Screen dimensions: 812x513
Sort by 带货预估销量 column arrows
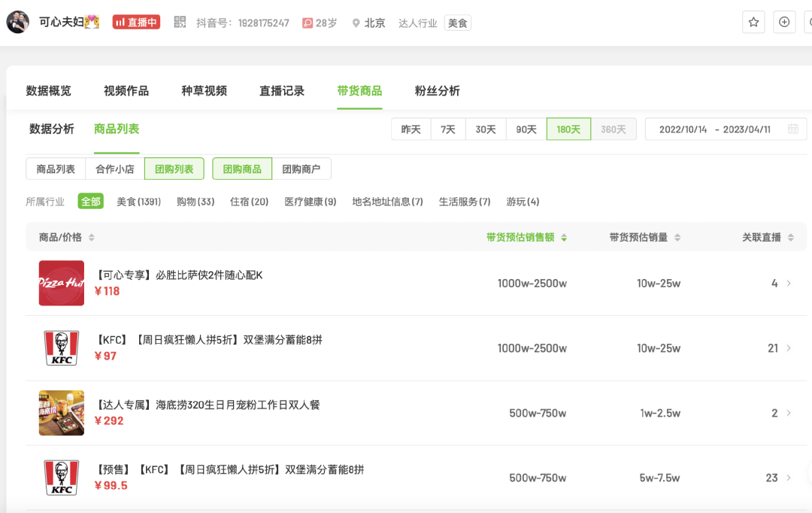pos(677,238)
